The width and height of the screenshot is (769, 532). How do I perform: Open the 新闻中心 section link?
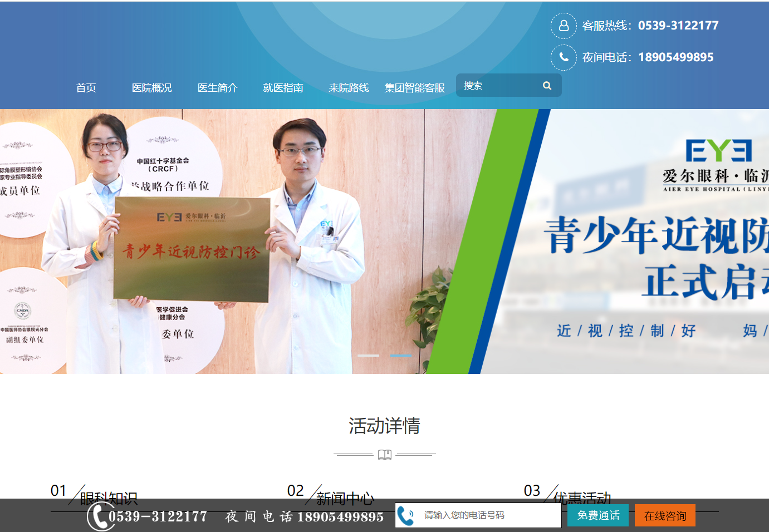(x=345, y=498)
